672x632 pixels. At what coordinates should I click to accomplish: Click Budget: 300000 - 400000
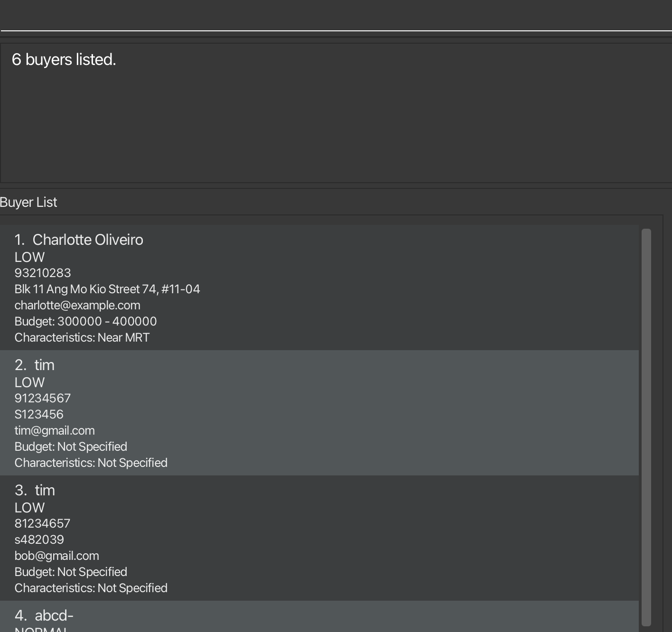pyautogui.click(x=85, y=321)
